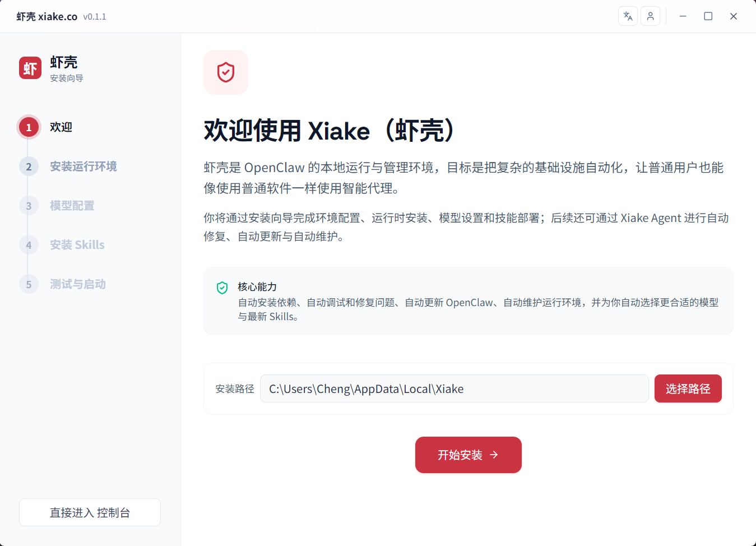The image size is (756, 546).
Task: Maximize the Xiake window
Action: click(x=708, y=16)
